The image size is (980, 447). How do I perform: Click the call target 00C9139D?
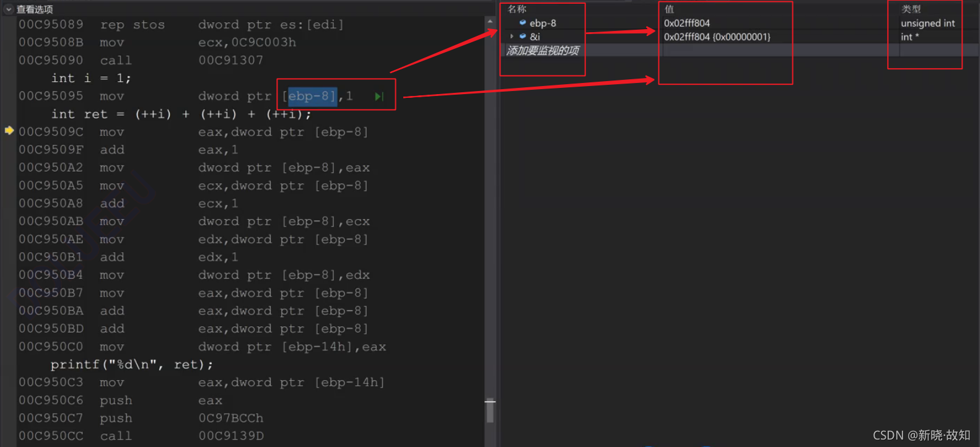click(x=231, y=436)
